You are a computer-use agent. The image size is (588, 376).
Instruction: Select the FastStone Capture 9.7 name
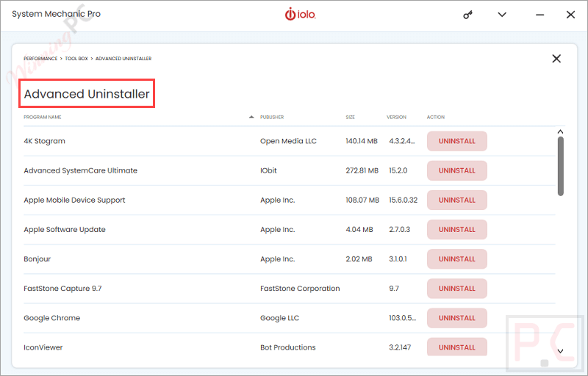[62, 289]
